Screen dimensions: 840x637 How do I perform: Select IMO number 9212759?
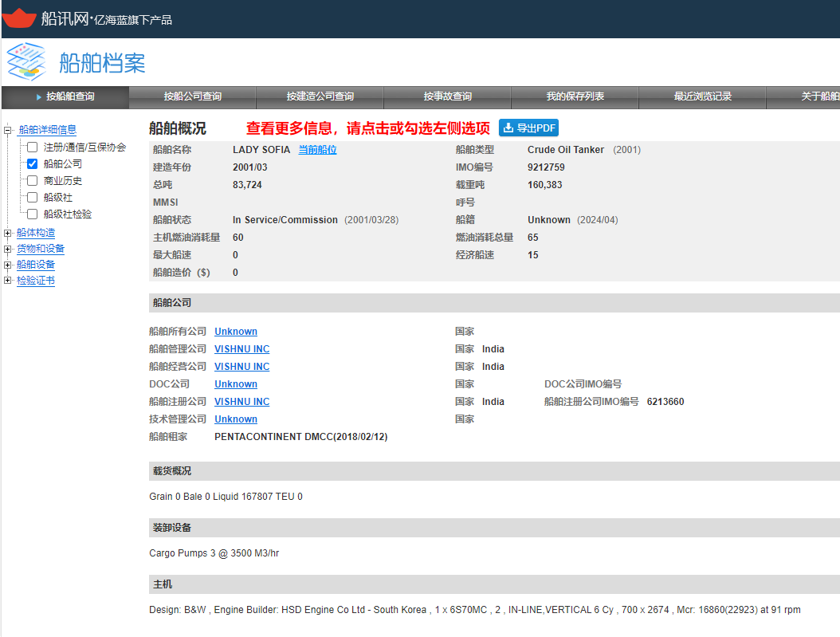(x=546, y=167)
